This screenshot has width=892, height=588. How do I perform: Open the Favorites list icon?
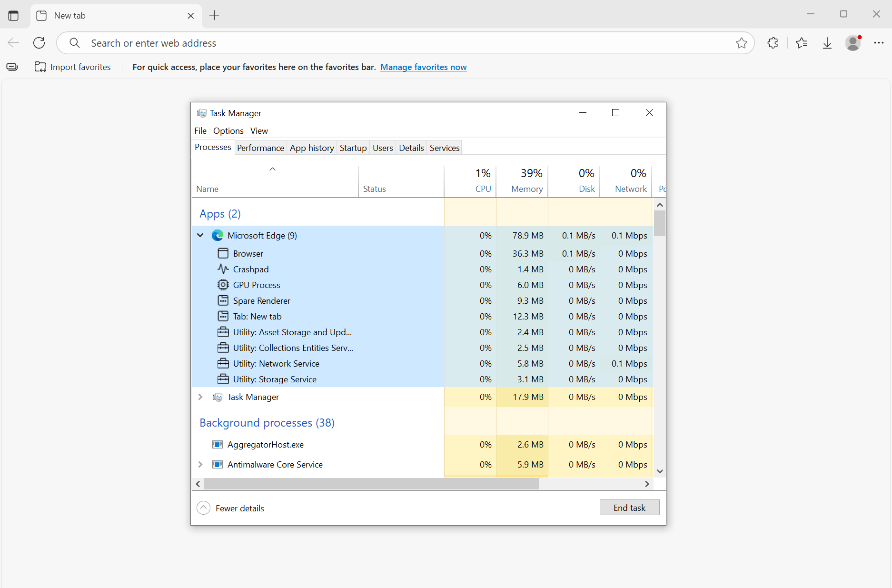coord(802,43)
